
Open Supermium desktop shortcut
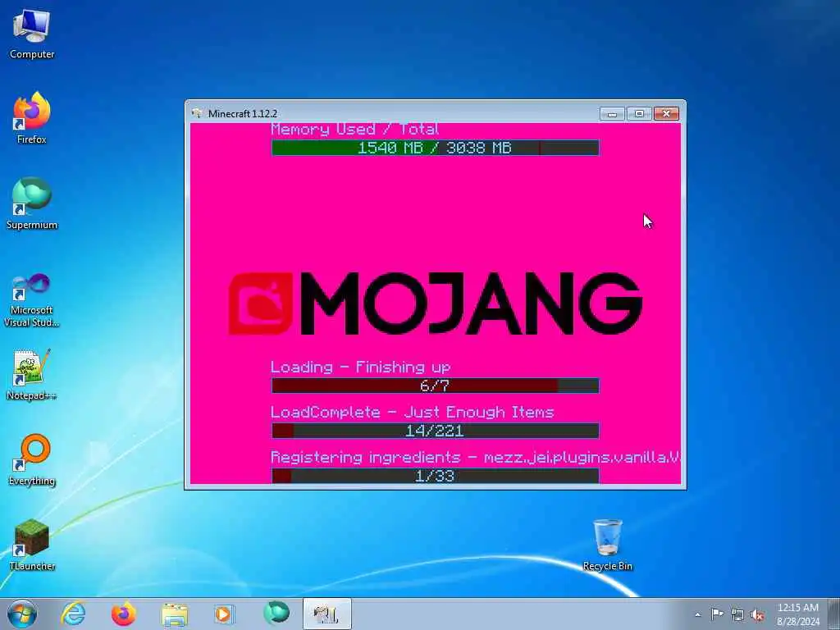tap(32, 204)
